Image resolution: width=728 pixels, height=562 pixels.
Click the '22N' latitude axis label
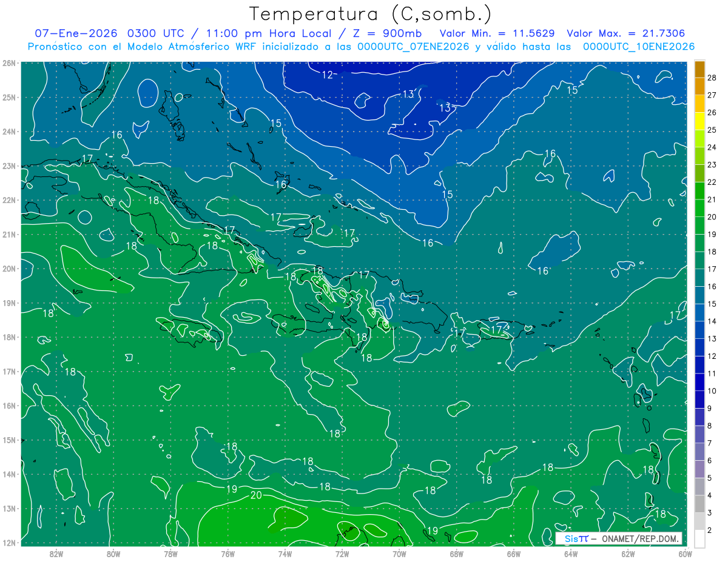pyautogui.click(x=8, y=200)
